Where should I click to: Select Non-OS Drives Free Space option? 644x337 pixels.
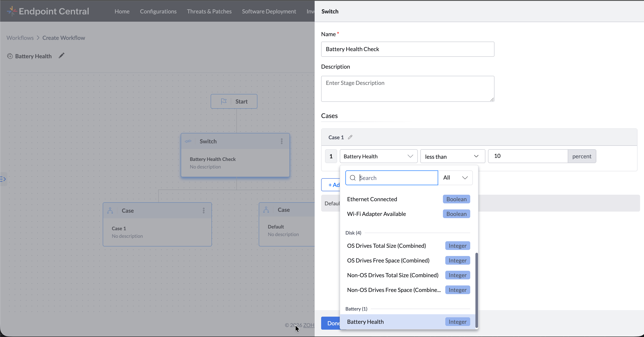tap(408, 290)
